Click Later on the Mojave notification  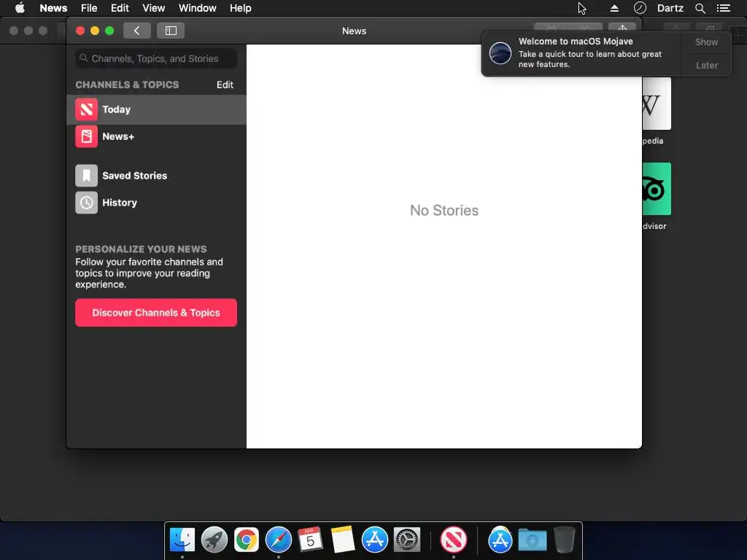tap(706, 65)
